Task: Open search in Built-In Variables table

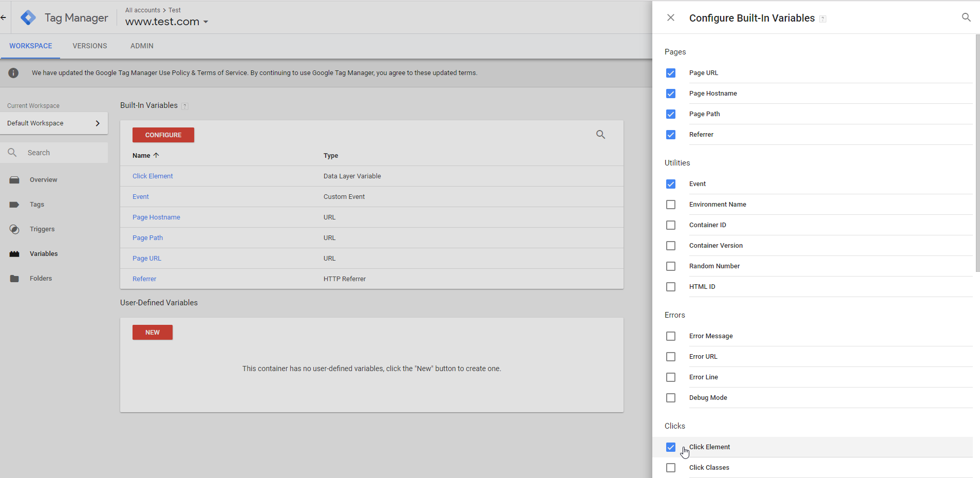Action: [600, 135]
